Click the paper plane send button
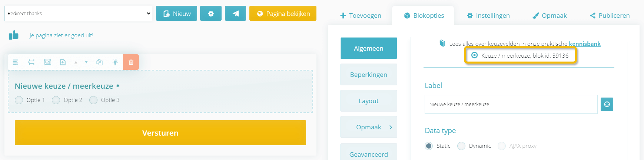644x160 pixels. coord(235,14)
